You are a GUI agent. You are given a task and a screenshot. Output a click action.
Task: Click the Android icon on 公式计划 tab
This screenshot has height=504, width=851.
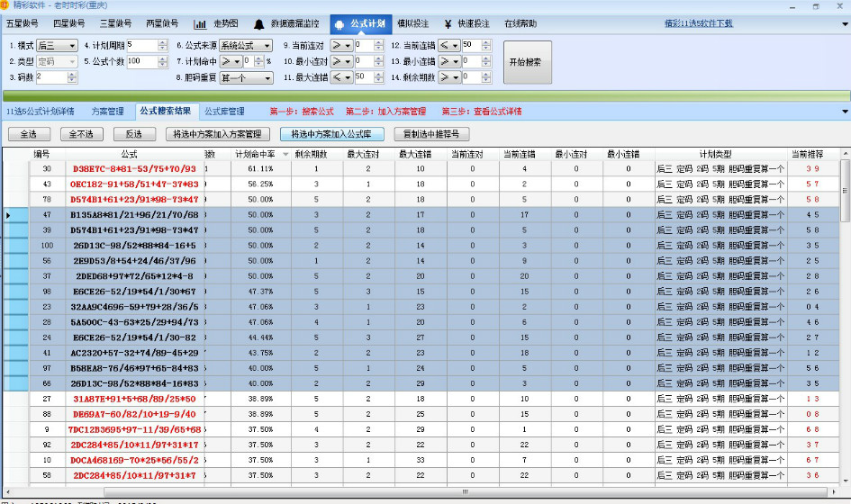pyautogui.click(x=338, y=23)
